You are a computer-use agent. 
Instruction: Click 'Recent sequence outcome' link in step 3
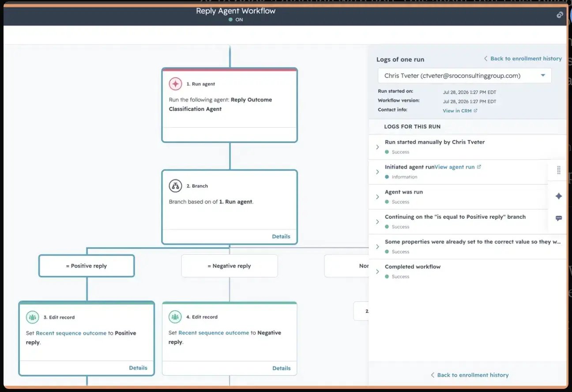71,333
